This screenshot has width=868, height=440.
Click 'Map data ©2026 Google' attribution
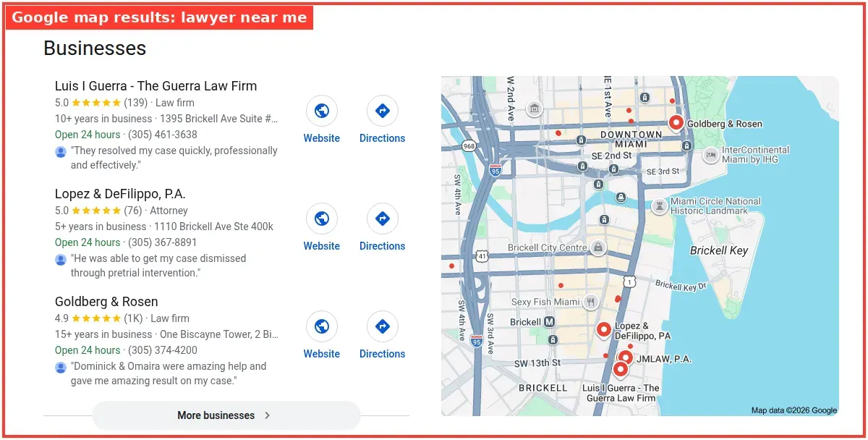(793, 410)
